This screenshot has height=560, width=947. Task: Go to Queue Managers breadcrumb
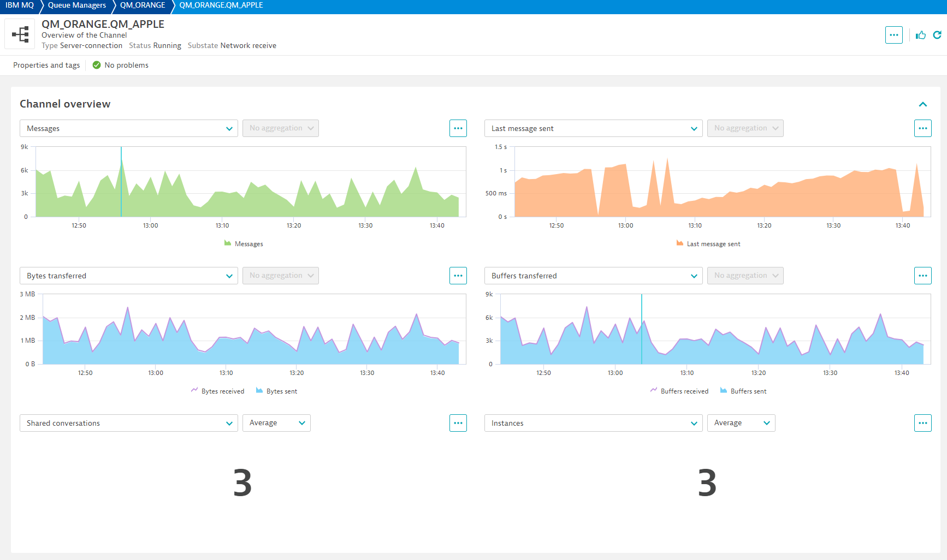point(77,5)
